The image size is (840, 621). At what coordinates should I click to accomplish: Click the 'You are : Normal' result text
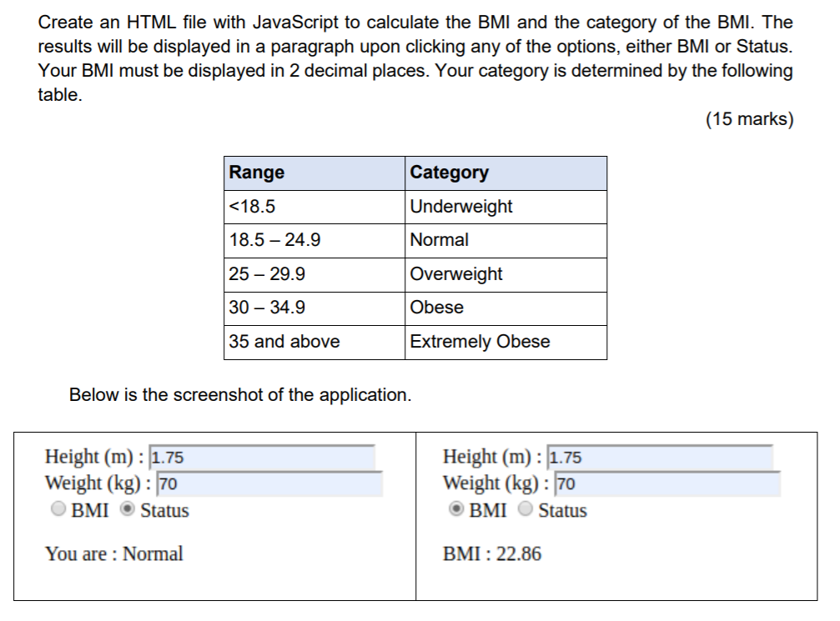pyautogui.click(x=114, y=553)
